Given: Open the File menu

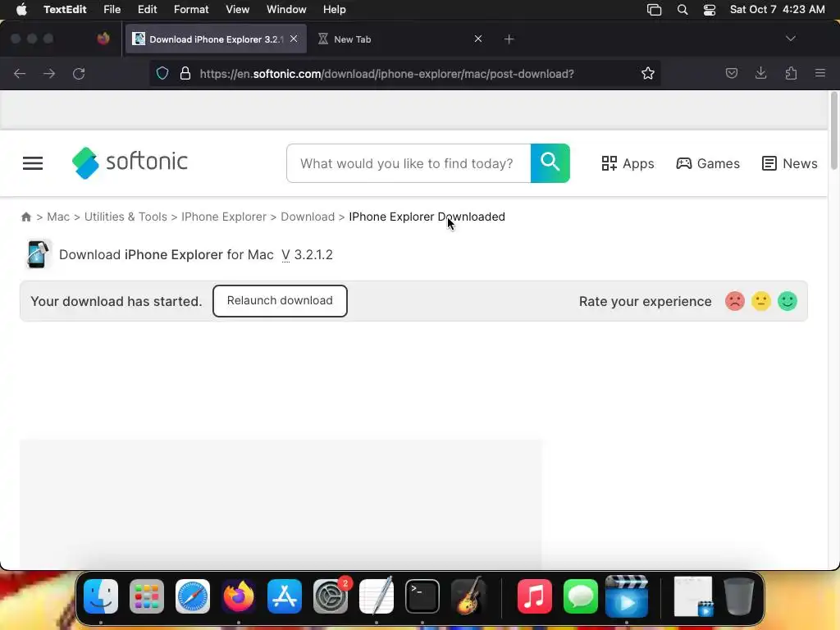Looking at the screenshot, I should (112, 9).
